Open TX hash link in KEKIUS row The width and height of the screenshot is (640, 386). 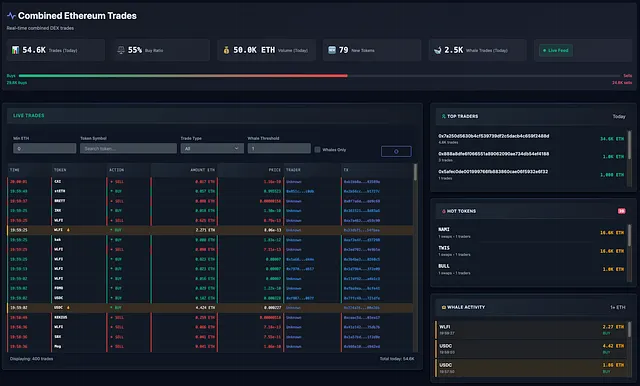(x=361, y=317)
